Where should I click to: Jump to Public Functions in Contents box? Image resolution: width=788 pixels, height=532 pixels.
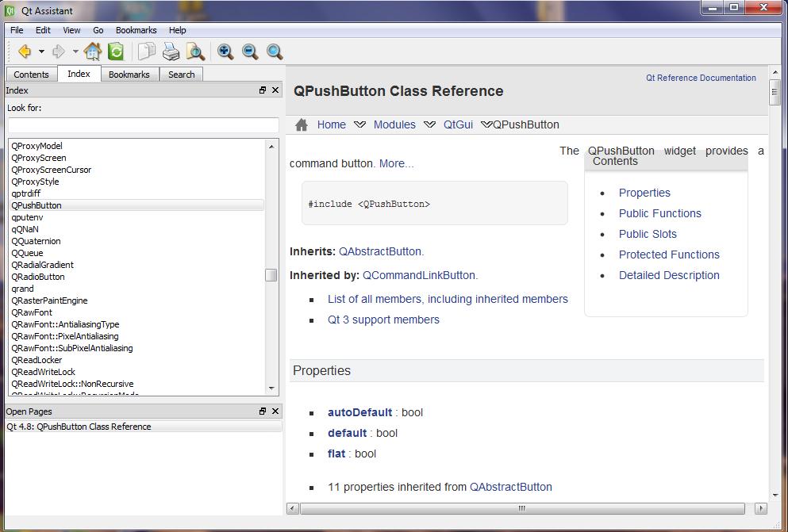pos(660,213)
